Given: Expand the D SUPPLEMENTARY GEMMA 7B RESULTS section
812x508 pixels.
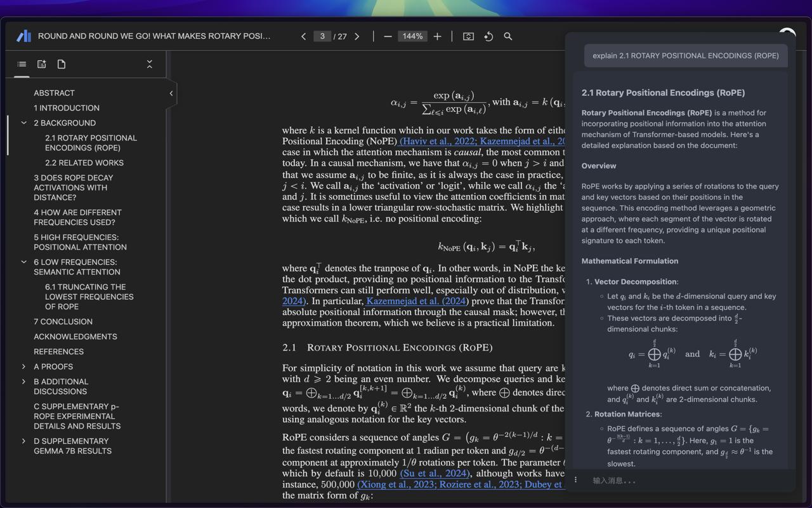Looking at the screenshot, I should click(x=24, y=441).
